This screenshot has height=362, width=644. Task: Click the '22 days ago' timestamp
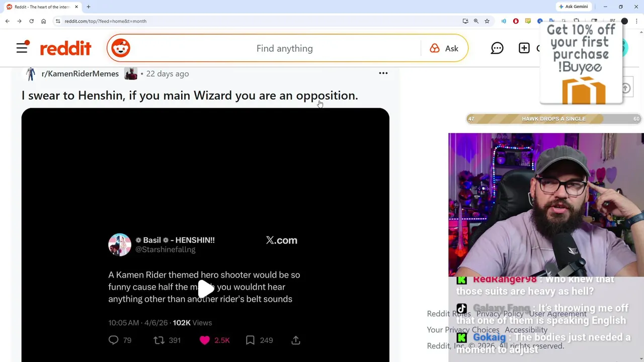[x=168, y=73]
